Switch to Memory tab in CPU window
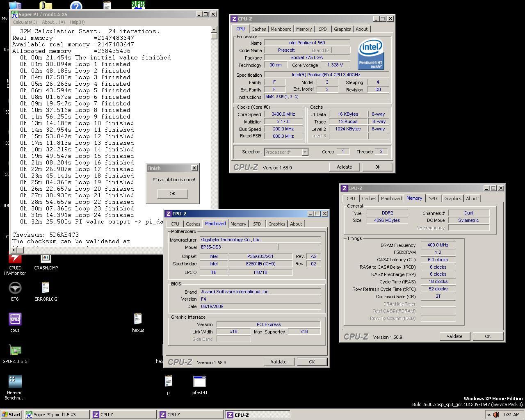The height and width of the screenshot is (420, 525). click(x=304, y=29)
